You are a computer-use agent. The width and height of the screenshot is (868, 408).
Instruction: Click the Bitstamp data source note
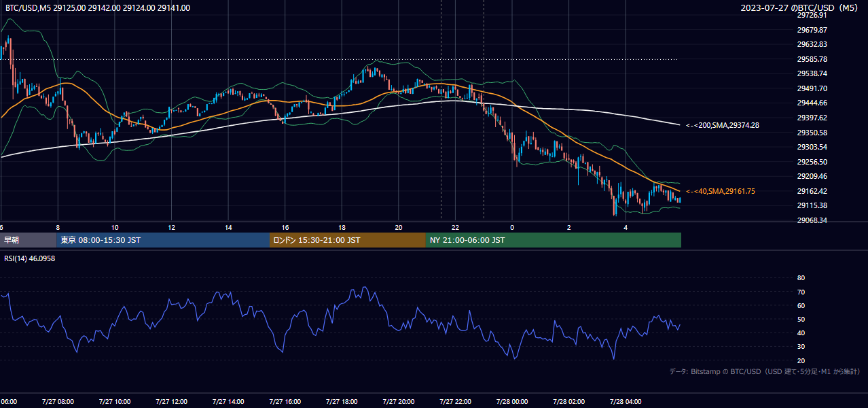[x=765, y=371]
